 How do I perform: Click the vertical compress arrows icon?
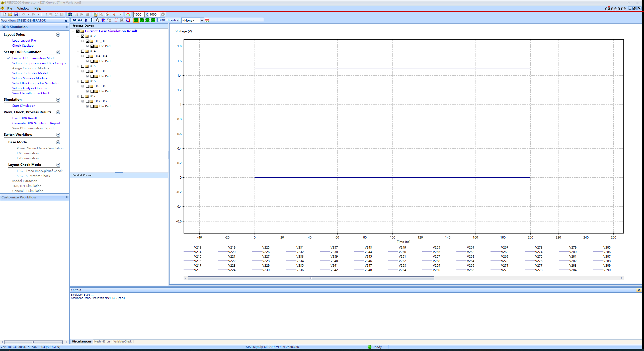click(92, 20)
